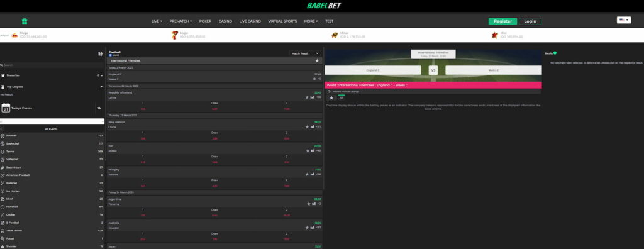Viewport: 644px width, 249px height.
Task: Open the language flag selector
Action: point(623,19)
